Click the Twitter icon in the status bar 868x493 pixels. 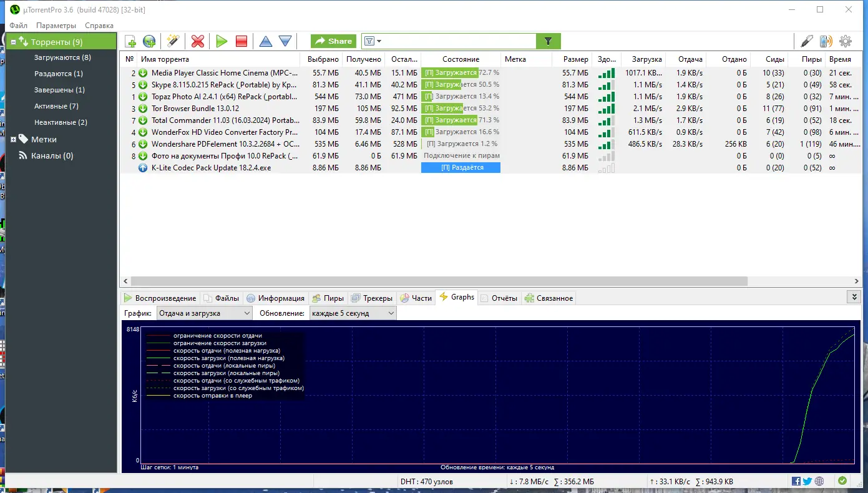tap(807, 481)
